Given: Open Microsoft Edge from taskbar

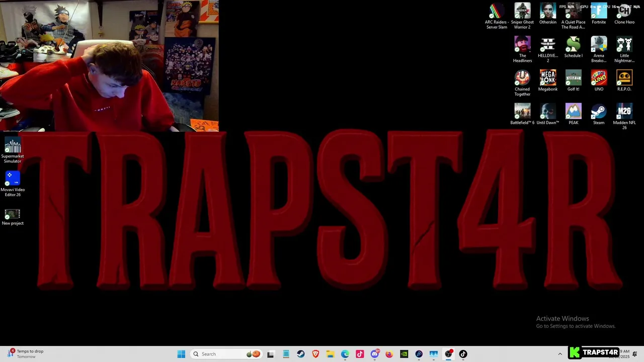Looking at the screenshot, I should coord(345,354).
